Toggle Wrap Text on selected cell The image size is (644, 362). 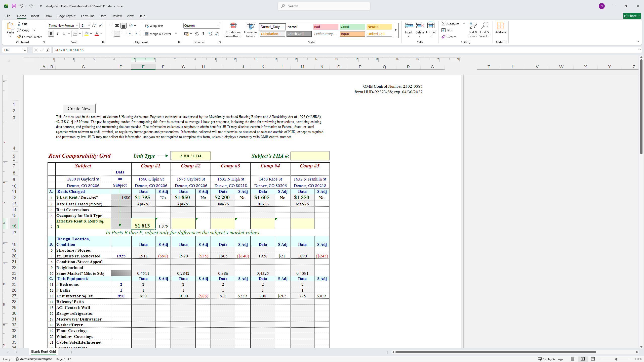coord(154,26)
